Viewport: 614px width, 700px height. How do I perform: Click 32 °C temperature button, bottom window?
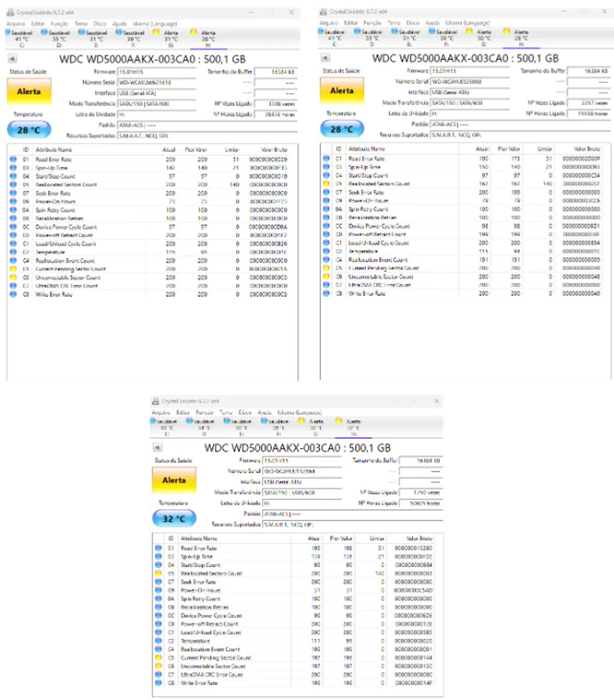pos(174,518)
